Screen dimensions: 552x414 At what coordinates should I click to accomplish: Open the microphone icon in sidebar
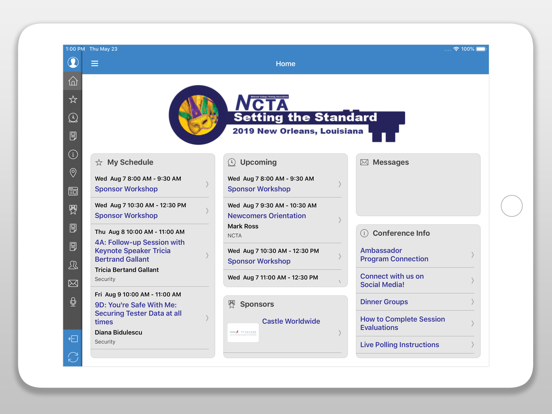tap(73, 302)
